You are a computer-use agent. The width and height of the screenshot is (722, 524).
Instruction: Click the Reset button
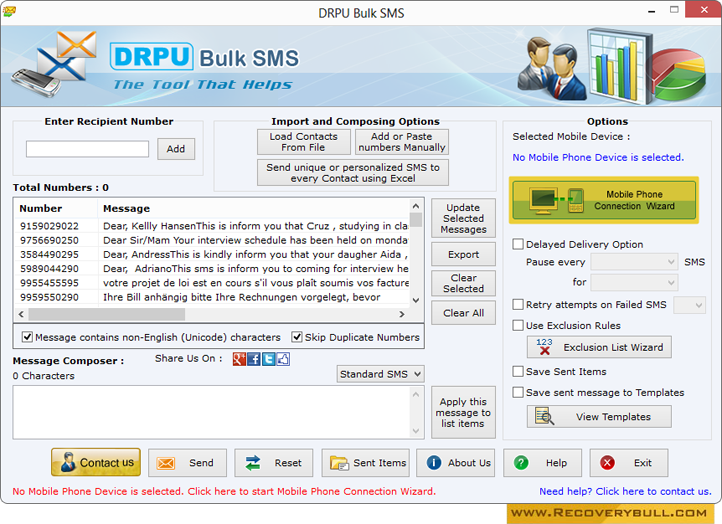(274, 463)
